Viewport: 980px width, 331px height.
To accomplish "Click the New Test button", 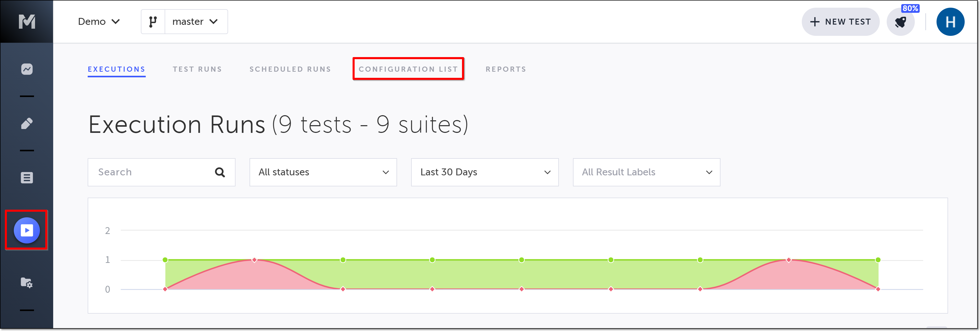I will pyautogui.click(x=840, y=22).
